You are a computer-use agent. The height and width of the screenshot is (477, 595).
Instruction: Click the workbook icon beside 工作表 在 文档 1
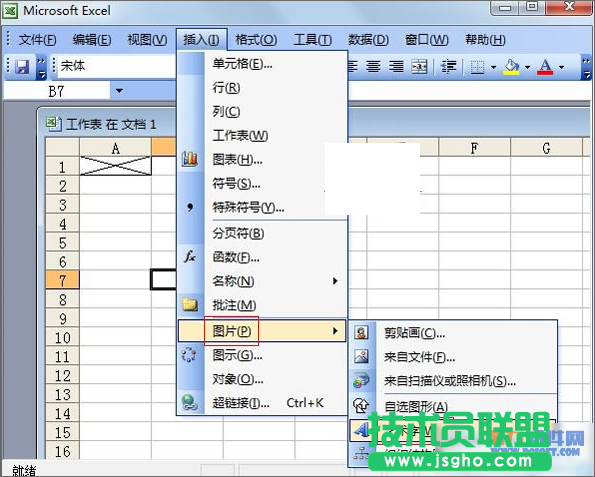pyautogui.click(x=53, y=124)
